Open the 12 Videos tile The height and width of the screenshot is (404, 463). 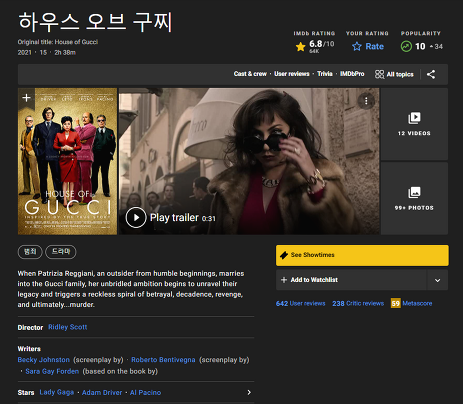pyautogui.click(x=414, y=124)
